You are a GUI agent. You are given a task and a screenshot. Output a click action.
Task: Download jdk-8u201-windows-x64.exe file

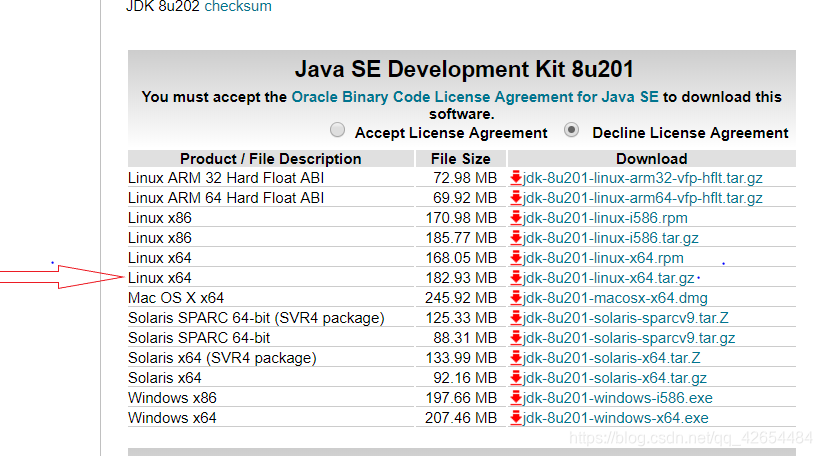pos(616,418)
